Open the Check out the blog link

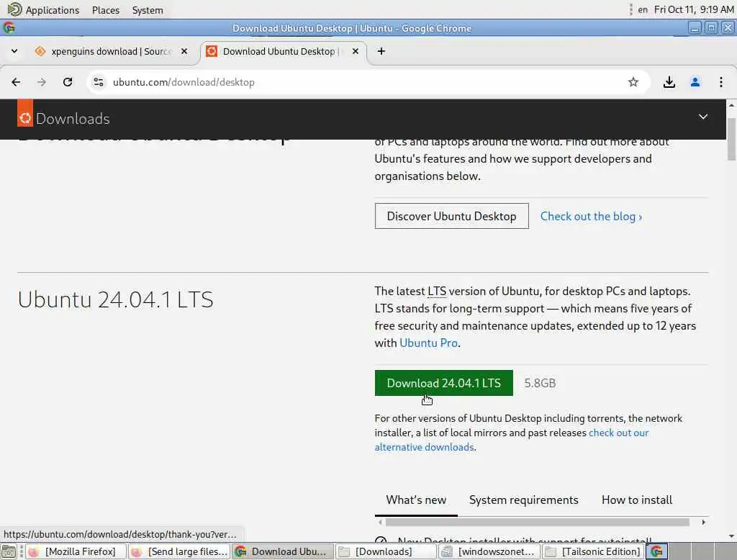coord(591,216)
